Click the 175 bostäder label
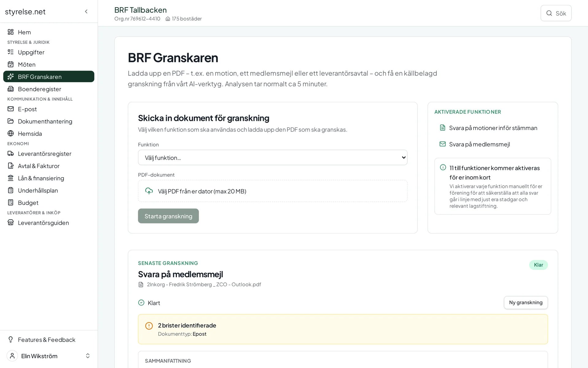 [x=187, y=19]
